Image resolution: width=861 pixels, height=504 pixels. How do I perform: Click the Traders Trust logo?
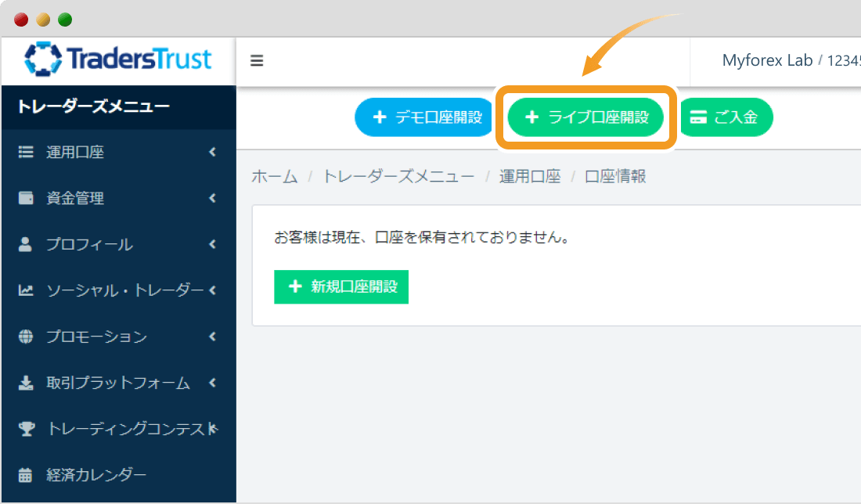[118, 59]
